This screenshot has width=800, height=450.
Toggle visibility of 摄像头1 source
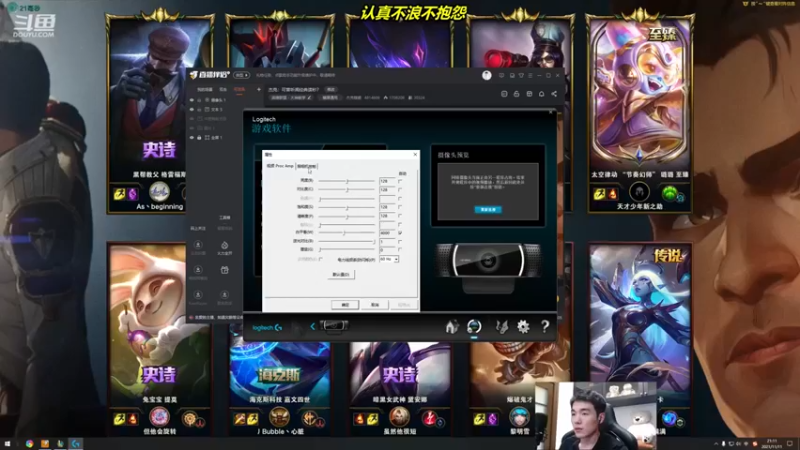[x=192, y=100]
